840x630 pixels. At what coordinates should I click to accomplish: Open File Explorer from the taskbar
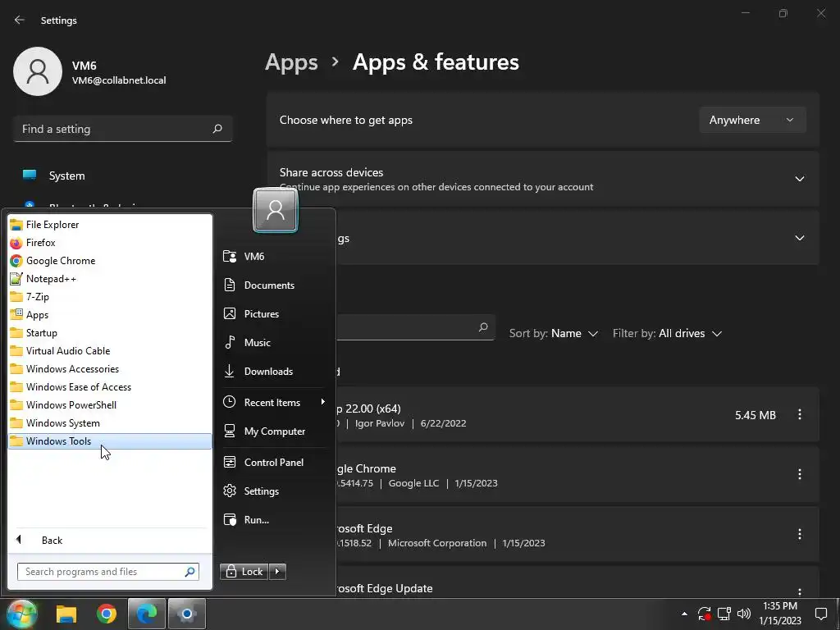(x=66, y=614)
